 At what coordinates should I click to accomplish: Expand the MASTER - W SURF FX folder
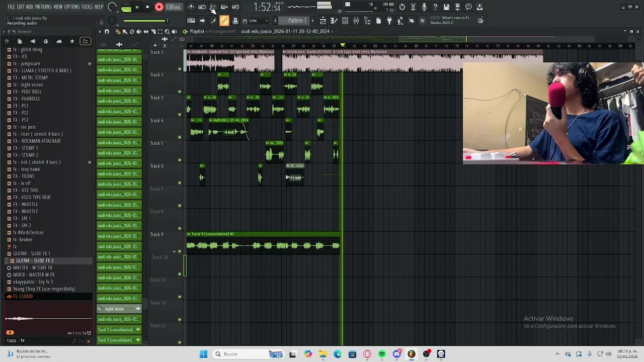coord(32,268)
